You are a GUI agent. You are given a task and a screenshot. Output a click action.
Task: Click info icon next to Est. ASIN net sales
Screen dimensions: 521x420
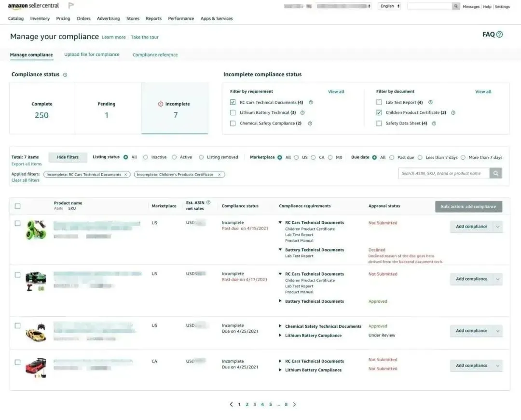pyautogui.click(x=208, y=202)
